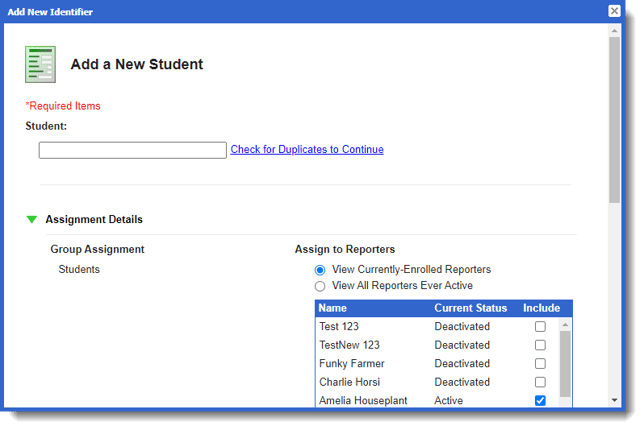Select View All Reporters Ever Active
Viewport: 644px width, 430px height.
(320, 286)
